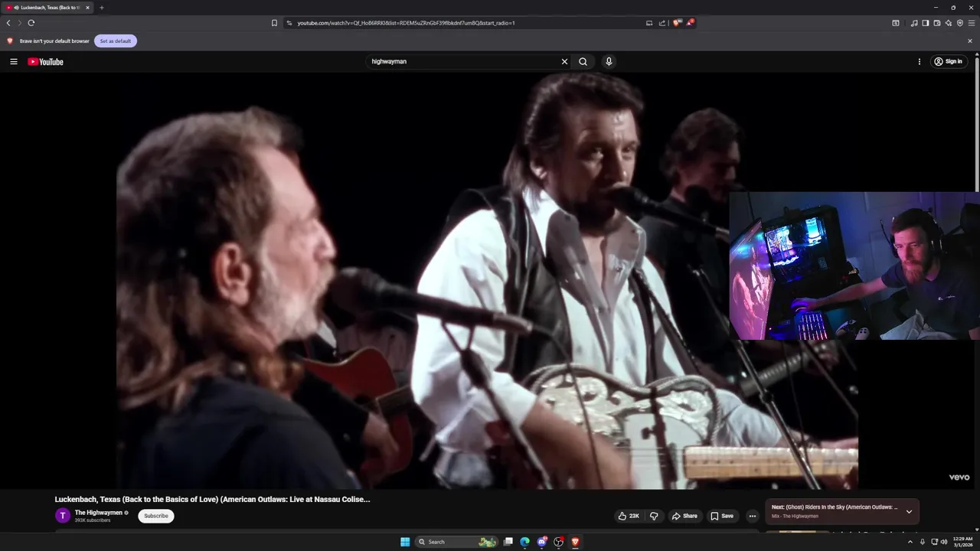Screen dimensions: 980x551
Task: Open the Windows Start menu
Action: pos(405,542)
